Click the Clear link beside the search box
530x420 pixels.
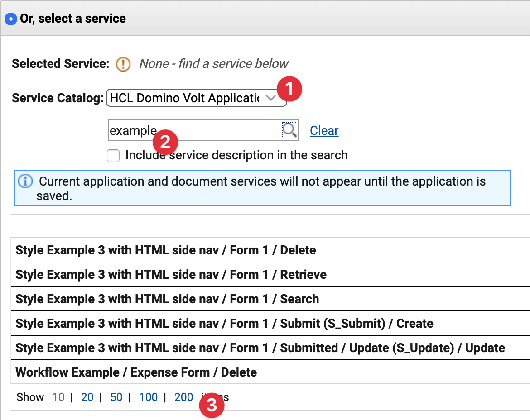point(324,130)
